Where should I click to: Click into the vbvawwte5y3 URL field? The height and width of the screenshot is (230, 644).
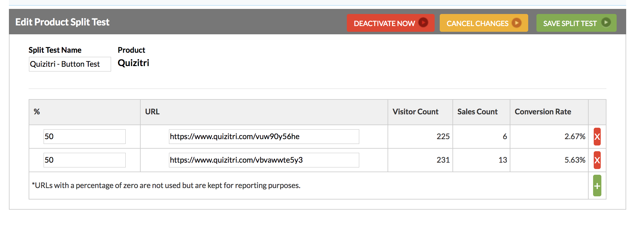(264, 160)
